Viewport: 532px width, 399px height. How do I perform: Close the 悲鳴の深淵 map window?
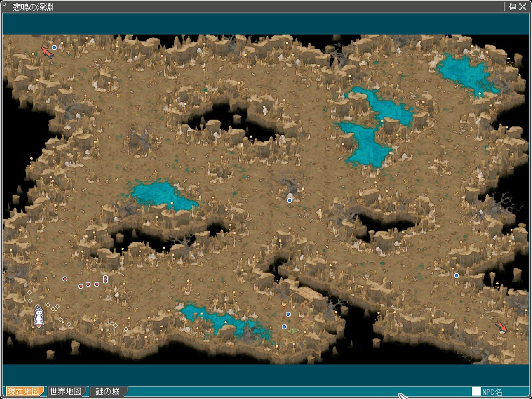click(x=523, y=7)
